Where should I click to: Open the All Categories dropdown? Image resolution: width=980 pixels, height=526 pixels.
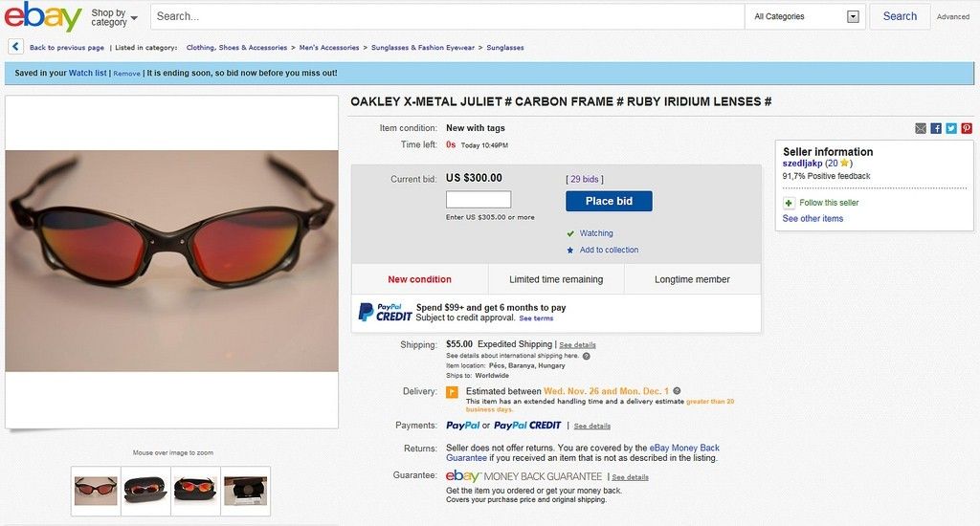tap(806, 17)
